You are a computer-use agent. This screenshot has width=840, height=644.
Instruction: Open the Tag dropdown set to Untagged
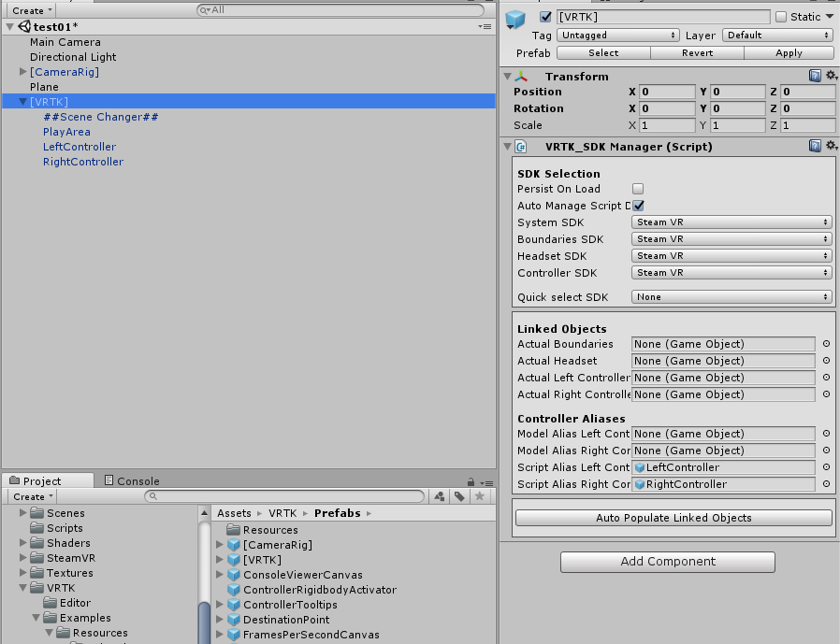618,36
